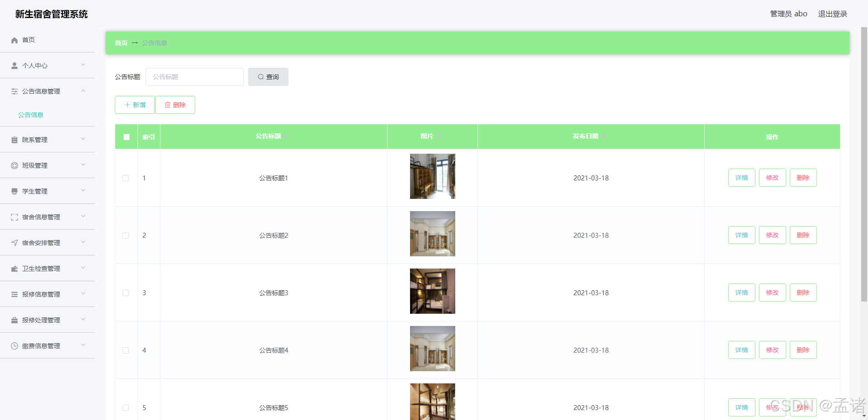This screenshot has width=868, height=420.
Task: Click the icon beside 卫生检查管理
Action: click(14, 269)
